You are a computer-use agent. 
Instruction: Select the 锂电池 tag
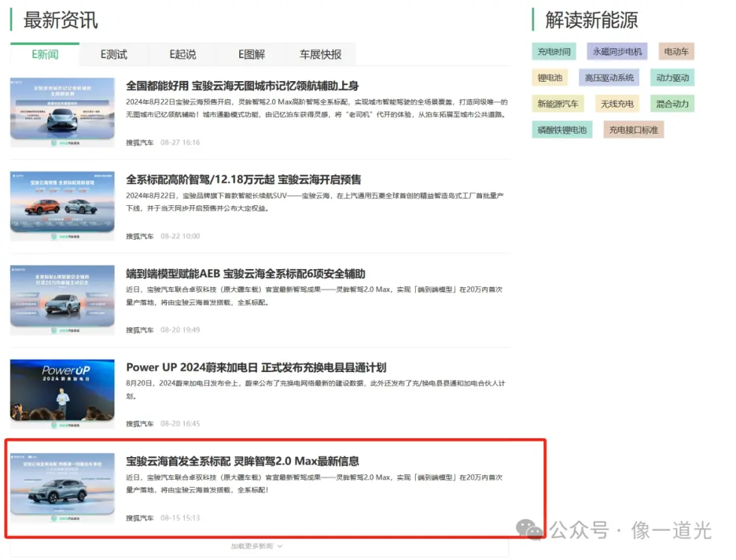(550, 78)
